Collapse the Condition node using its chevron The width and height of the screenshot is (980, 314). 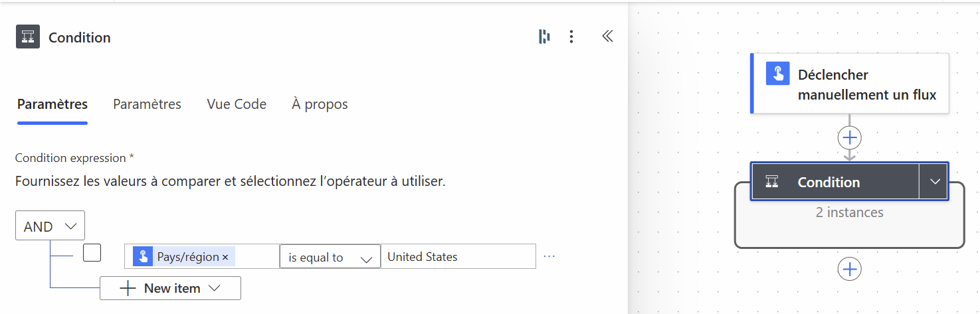935,182
